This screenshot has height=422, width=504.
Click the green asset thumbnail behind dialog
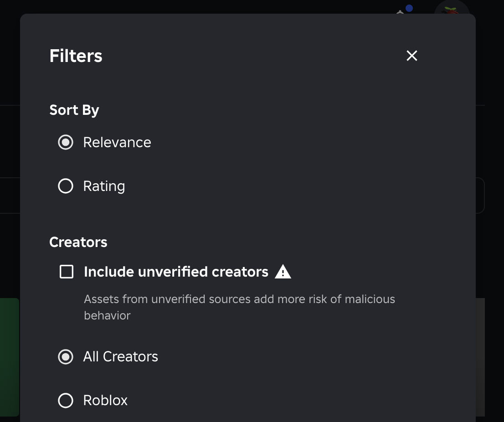[10, 356]
